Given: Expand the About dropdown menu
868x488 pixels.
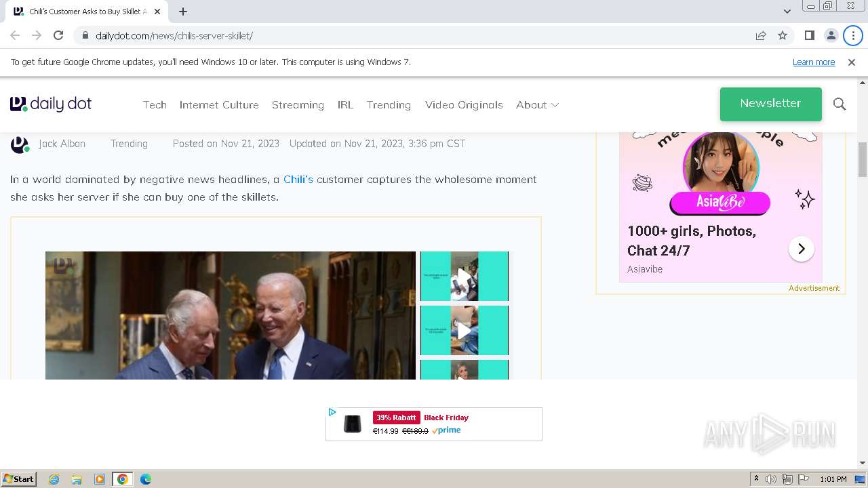Looking at the screenshot, I should point(537,104).
